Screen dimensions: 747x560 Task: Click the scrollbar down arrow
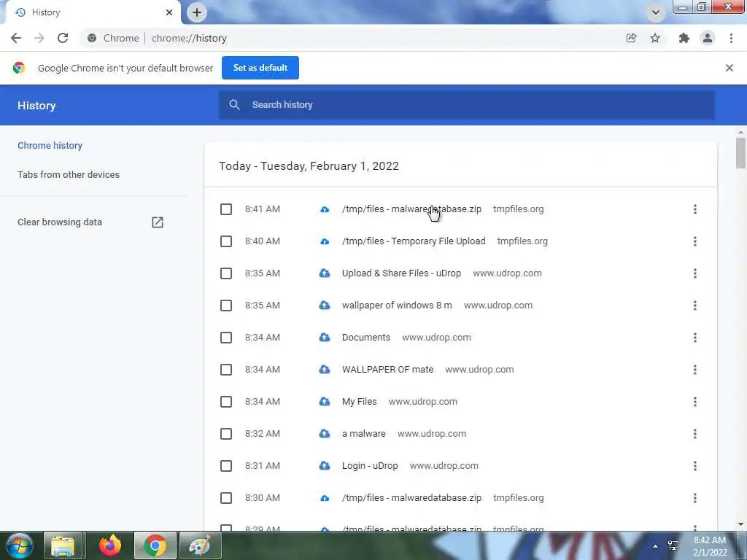tap(740, 524)
